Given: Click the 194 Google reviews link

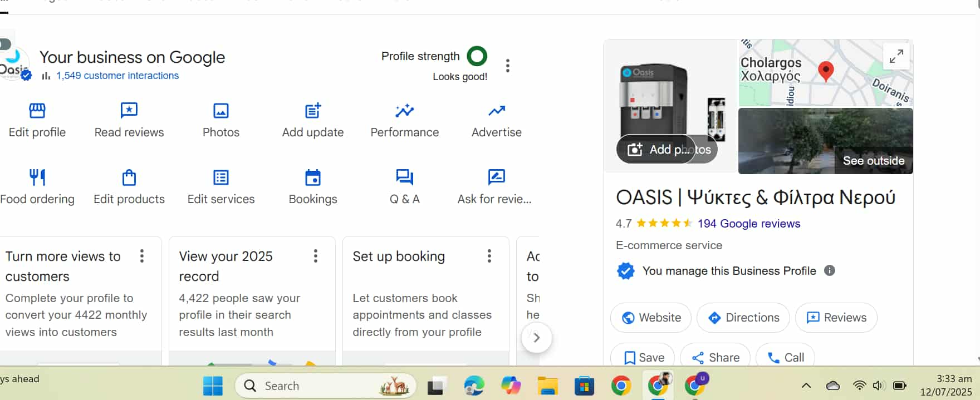Looking at the screenshot, I should [748, 224].
